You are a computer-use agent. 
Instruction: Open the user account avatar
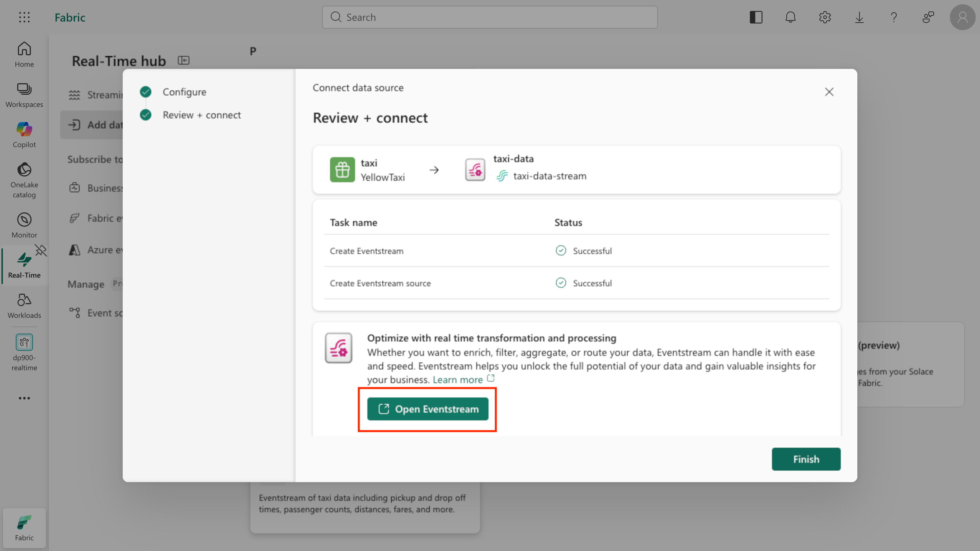tap(962, 17)
